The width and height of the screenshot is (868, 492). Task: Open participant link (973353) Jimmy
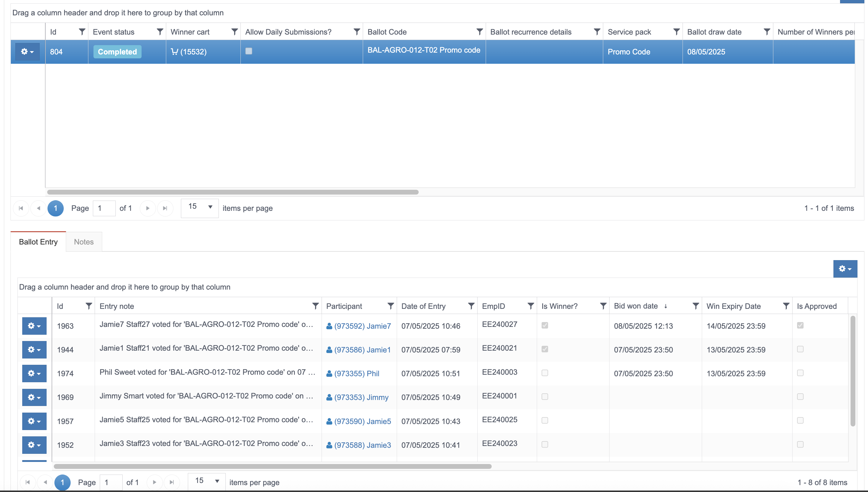(x=361, y=397)
